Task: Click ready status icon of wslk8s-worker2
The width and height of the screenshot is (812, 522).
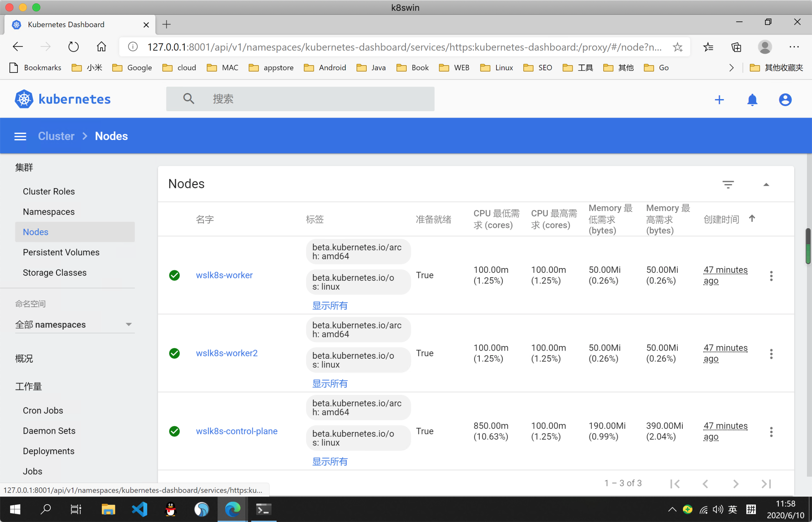Action: click(x=174, y=353)
